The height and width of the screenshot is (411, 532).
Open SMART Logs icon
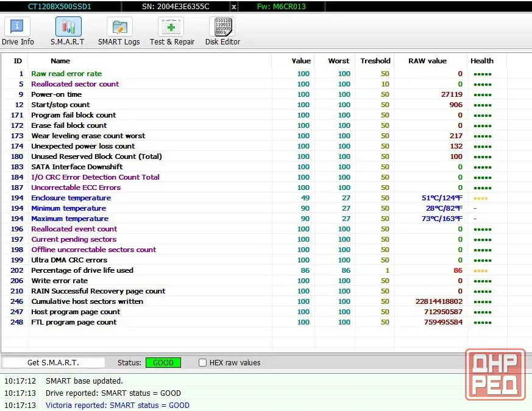(x=119, y=26)
